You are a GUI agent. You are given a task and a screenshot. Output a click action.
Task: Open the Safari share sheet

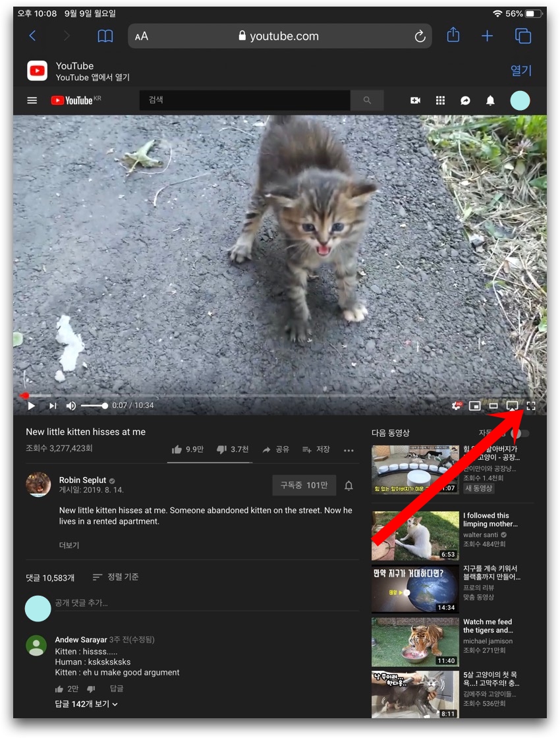(453, 35)
